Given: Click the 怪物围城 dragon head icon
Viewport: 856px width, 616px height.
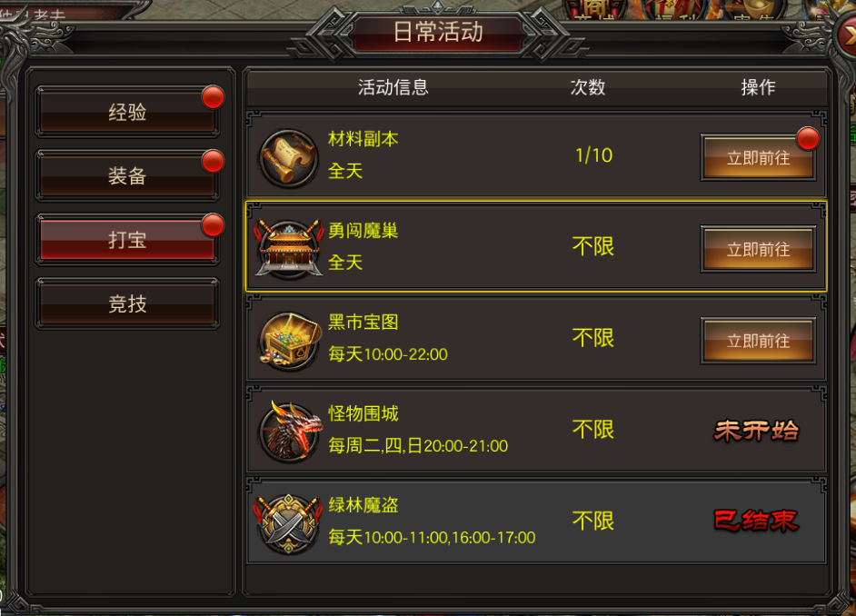Looking at the screenshot, I should coord(290,432).
